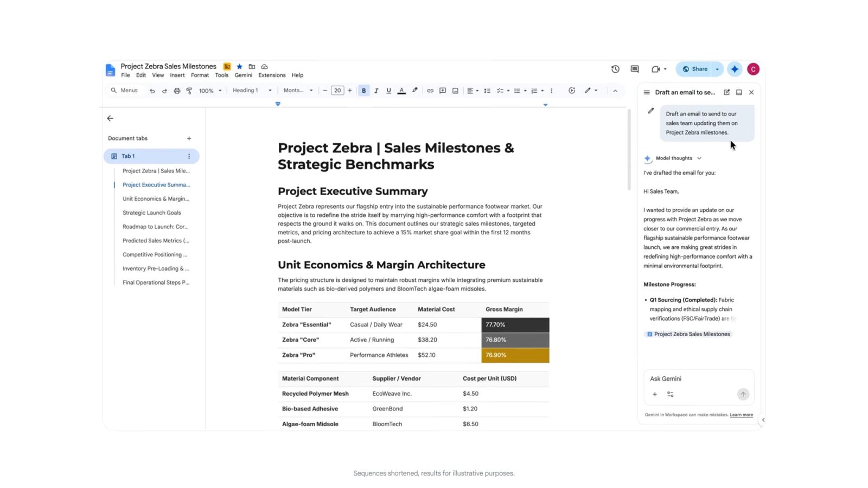Toggle the Gemini side panel
This screenshot has width=868, height=488.
(735, 69)
